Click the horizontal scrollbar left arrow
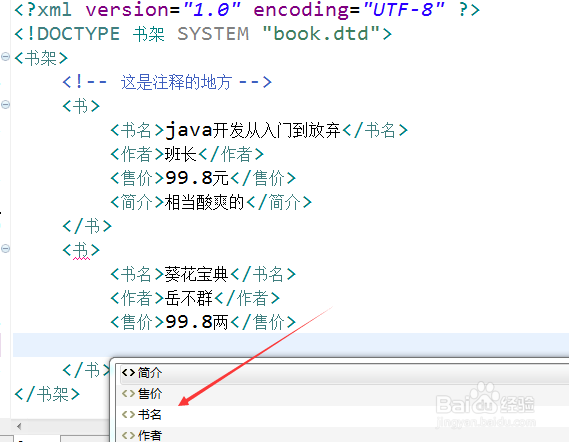569x442 pixels. coord(19,426)
